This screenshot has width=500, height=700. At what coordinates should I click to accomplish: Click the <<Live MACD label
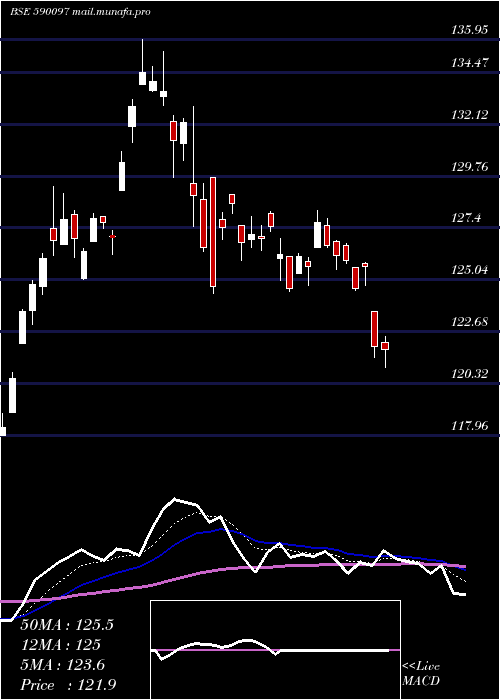(x=421, y=674)
